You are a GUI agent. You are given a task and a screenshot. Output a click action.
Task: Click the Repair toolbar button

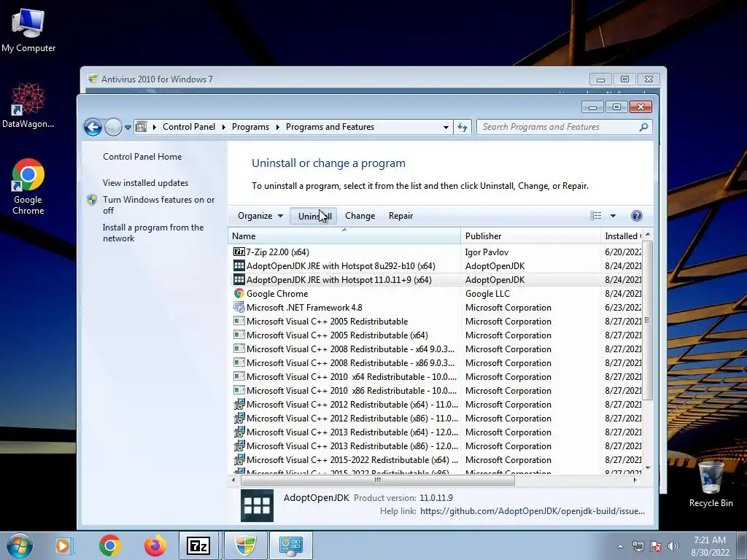[x=400, y=216]
